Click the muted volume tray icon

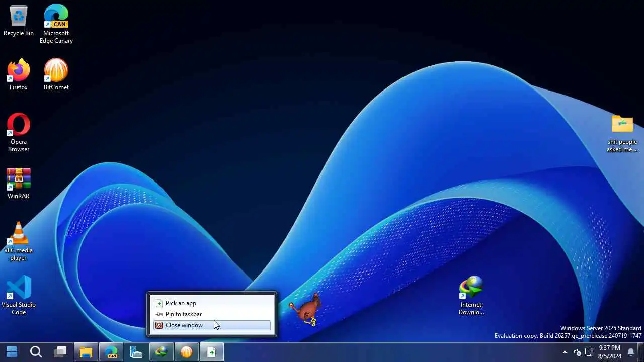(578, 352)
